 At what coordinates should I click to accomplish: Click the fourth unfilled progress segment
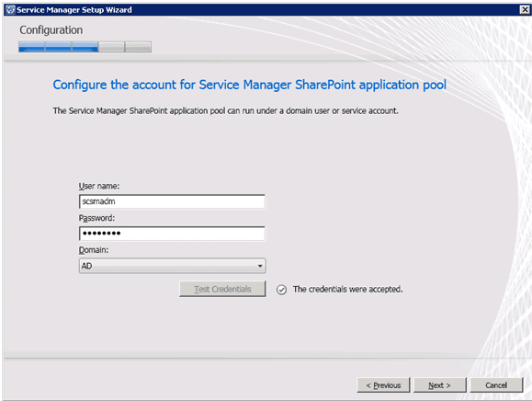[111, 47]
